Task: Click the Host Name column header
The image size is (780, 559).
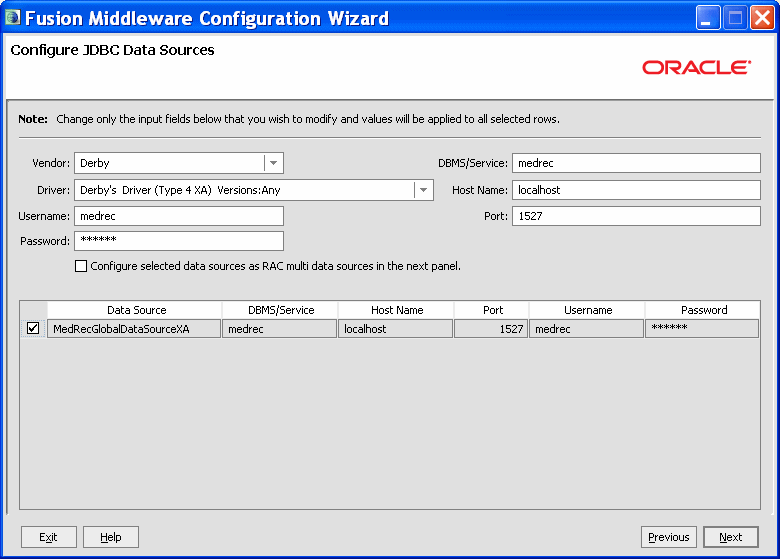Action: pyautogui.click(x=396, y=310)
